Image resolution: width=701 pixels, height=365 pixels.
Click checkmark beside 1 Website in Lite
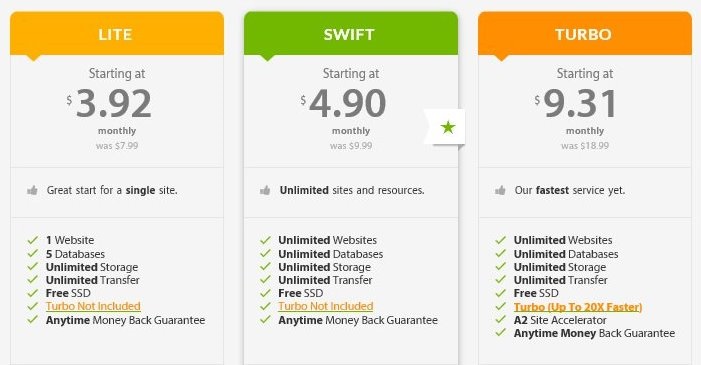(x=33, y=240)
